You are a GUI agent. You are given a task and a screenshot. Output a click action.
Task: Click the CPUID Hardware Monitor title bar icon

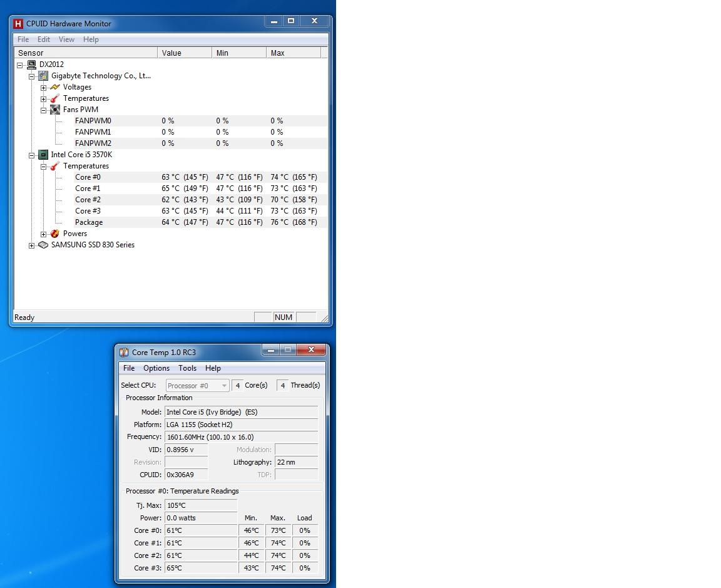click(18, 23)
